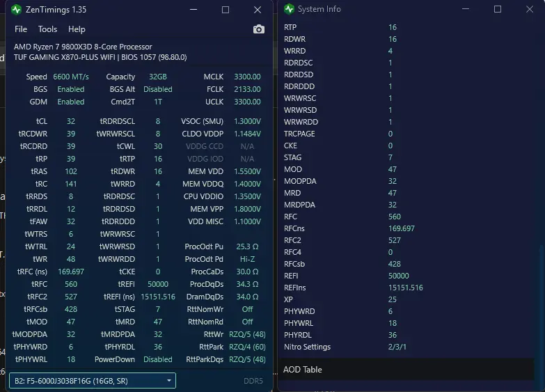Select the PHYRDL row in System Info

[406, 335]
